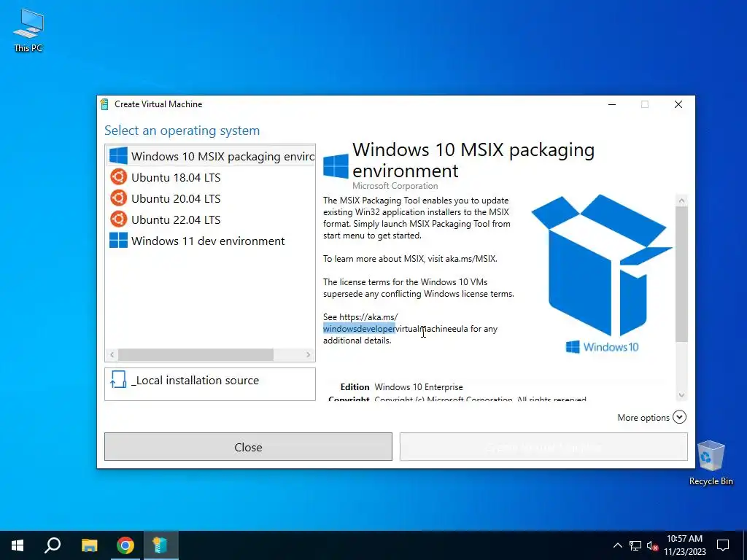Click the Select an operating system heading
The height and width of the screenshot is (560, 747).
click(182, 131)
